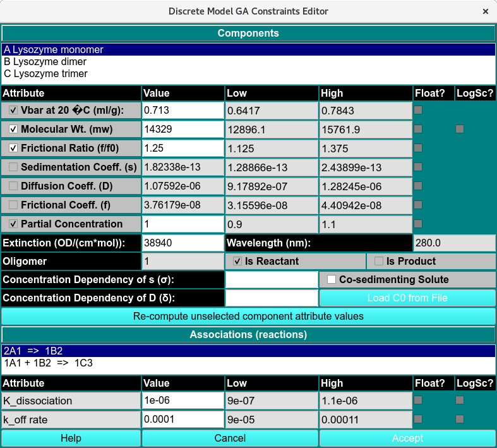The image size is (497, 448).
Task: Click Frictional Ratio High field 1.375
Action: pyautogui.click(x=366, y=148)
